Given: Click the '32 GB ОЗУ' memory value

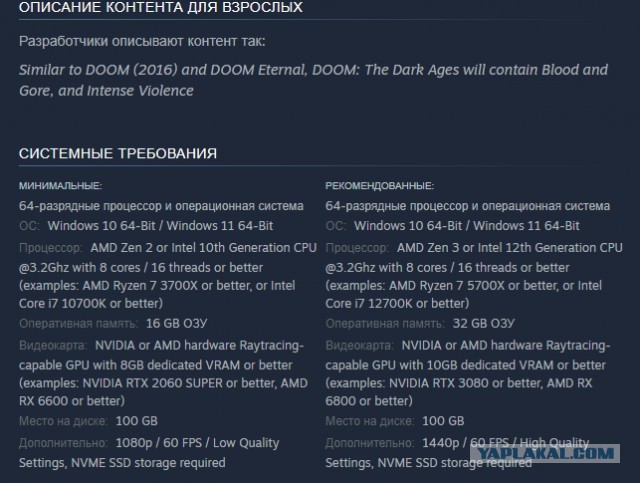Looking at the screenshot, I should (x=484, y=324).
